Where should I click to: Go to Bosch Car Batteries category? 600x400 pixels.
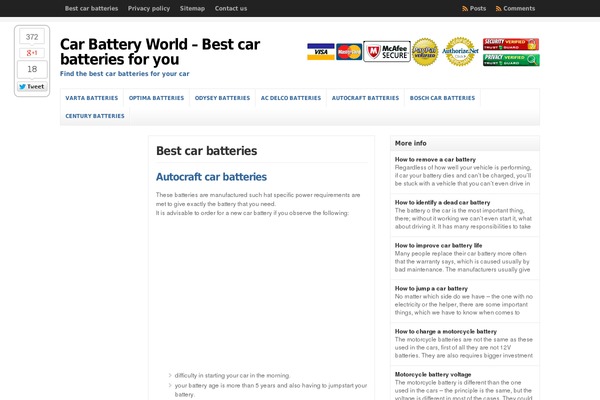pyautogui.click(x=442, y=98)
